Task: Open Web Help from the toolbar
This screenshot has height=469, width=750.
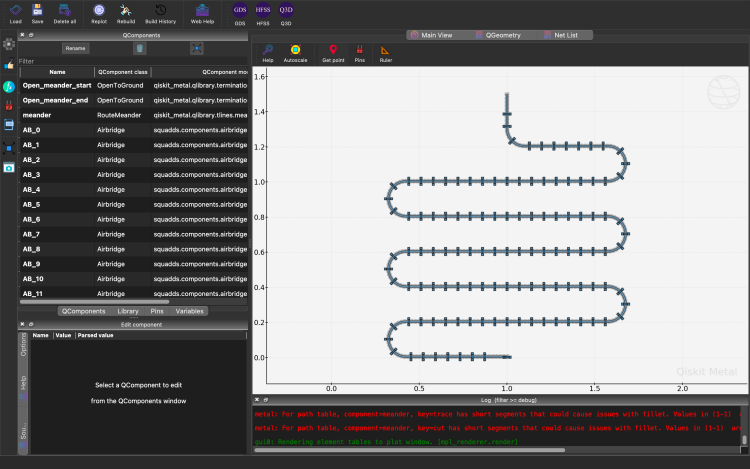Action: [x=202, y=14]
